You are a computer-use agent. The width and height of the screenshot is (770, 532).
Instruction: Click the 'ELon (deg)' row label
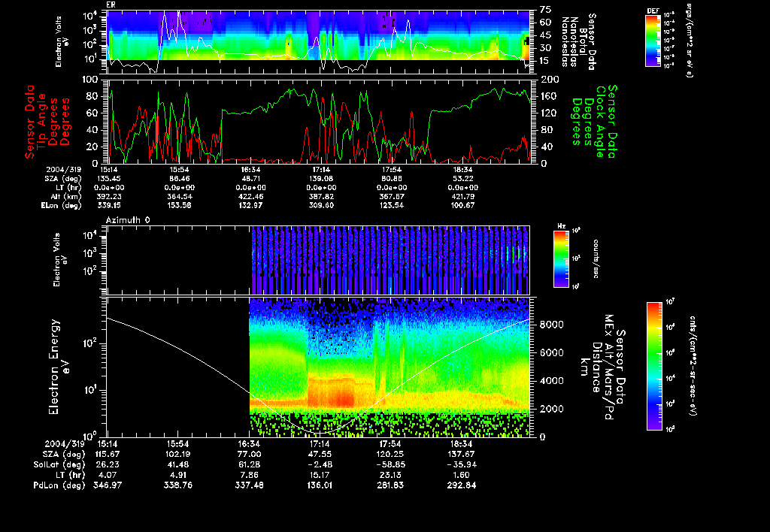pos(62,206)
